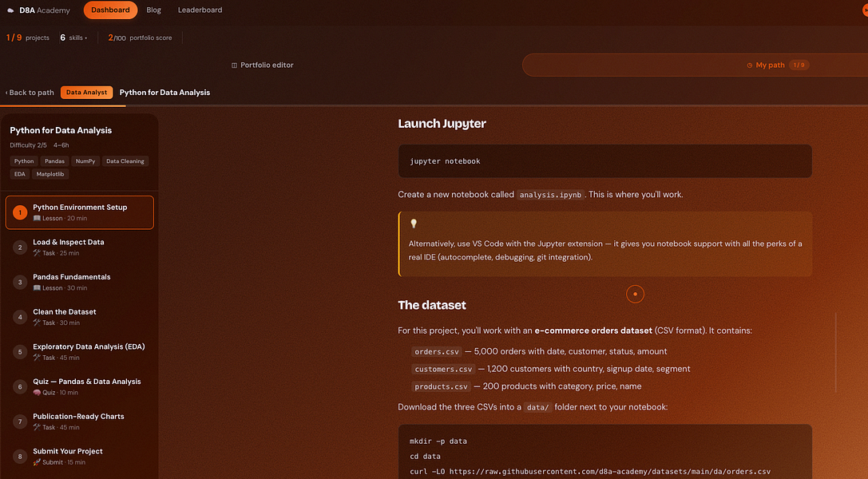Click the Data Analyst badge
868x479 pixels.
tap(87, 93)
